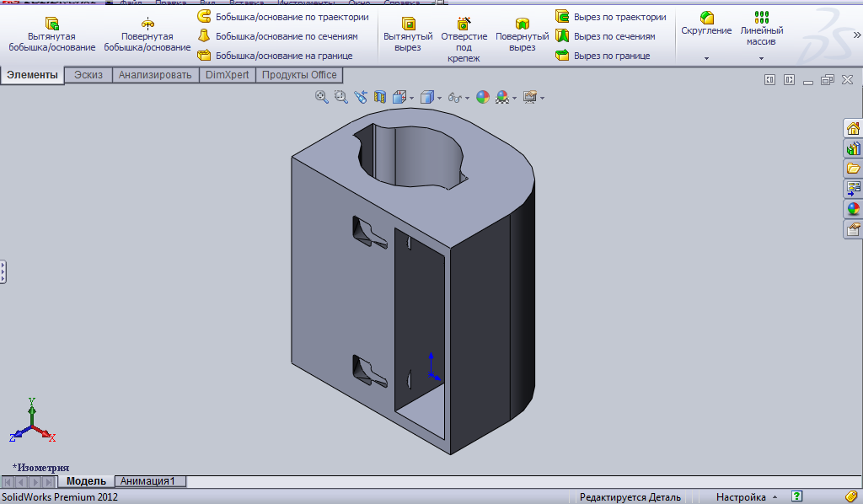Open the View Orientation dropdown arrow
Screen dimensions: 863x504
[x=411, y=99]
